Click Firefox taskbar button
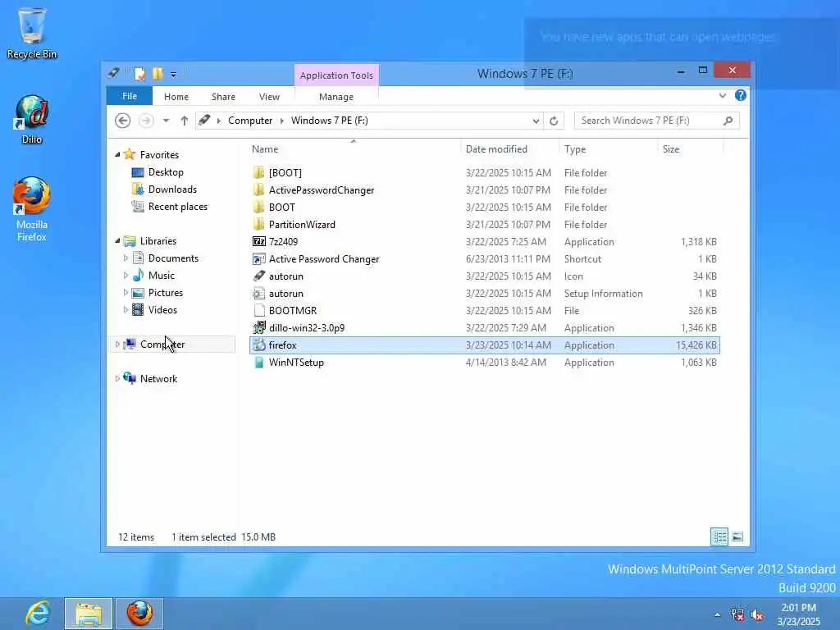Screen dimensions: 840x630 click(139, 614)
